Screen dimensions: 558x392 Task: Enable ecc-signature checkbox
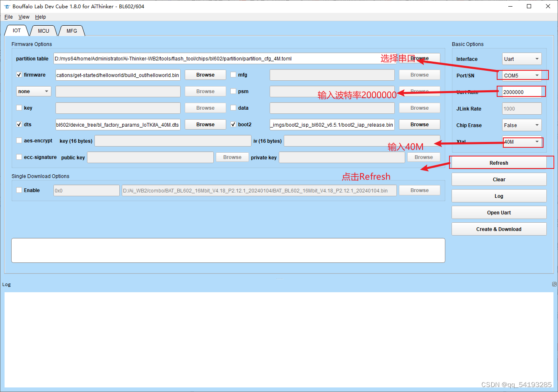tap(19, 157)
